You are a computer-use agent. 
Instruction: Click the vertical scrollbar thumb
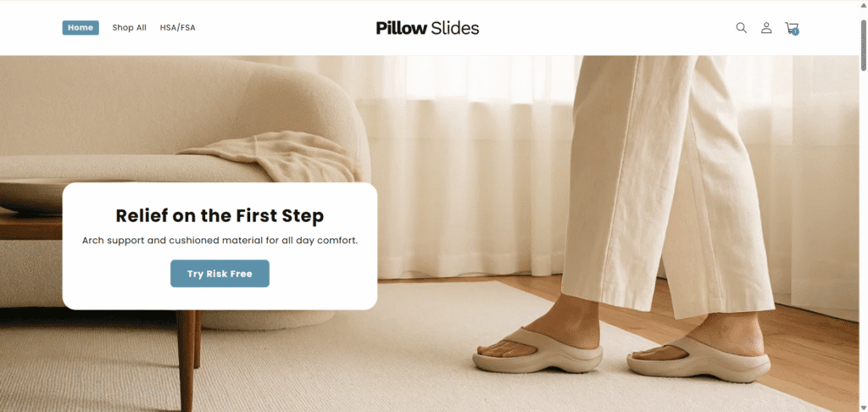click(x=864, y=44)
